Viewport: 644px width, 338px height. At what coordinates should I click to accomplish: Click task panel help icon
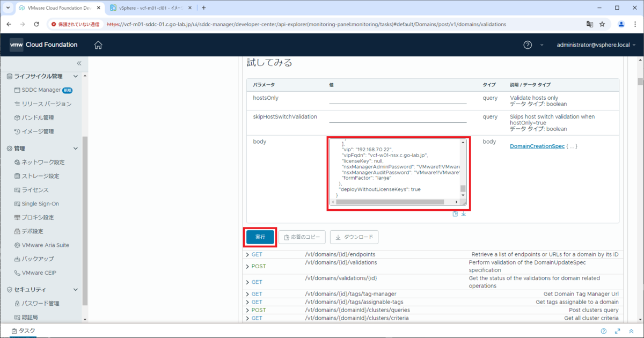coord(604,331)
